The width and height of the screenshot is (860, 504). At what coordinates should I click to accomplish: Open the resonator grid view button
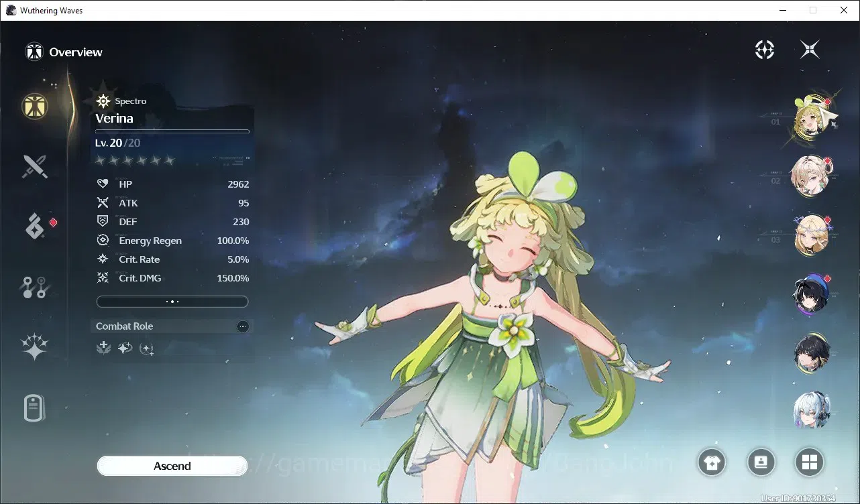810,462
